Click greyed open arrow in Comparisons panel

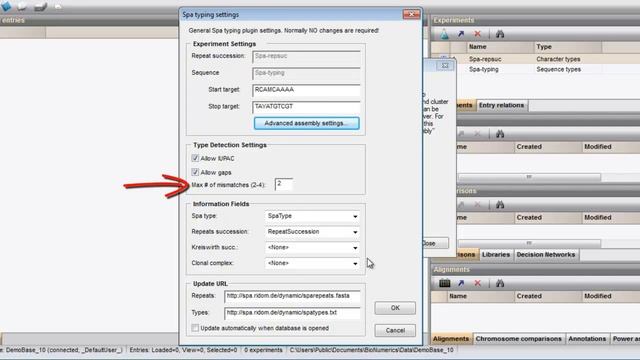tap(461, 205)
